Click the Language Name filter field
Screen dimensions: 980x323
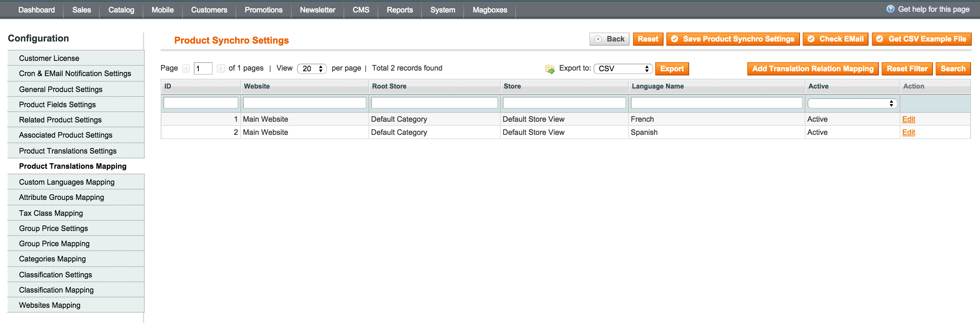pos(716,103)
